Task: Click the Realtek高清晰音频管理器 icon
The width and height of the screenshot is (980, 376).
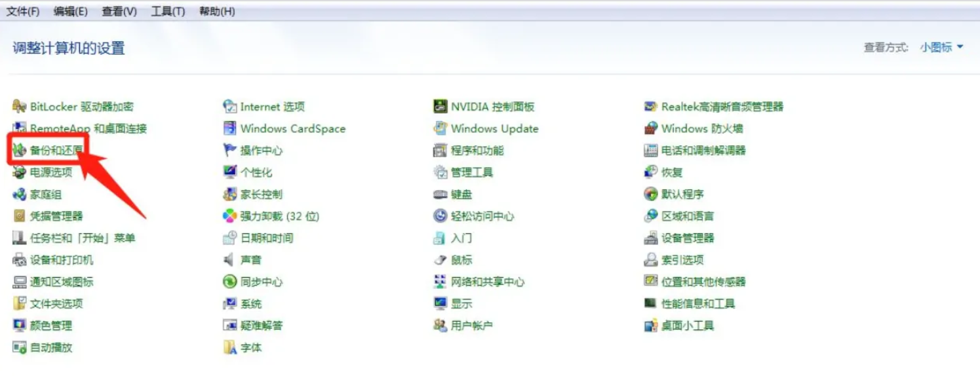Action: pos(650,107)
